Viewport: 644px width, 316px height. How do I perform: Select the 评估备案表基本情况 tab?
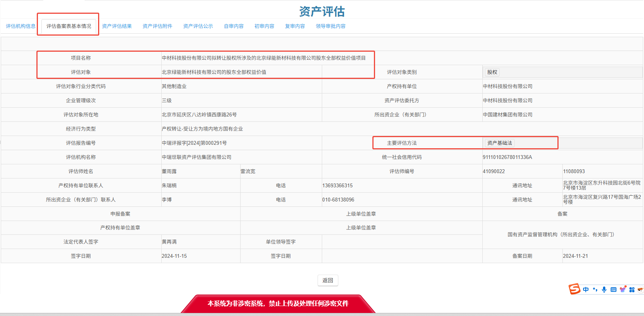coord(69,26)
